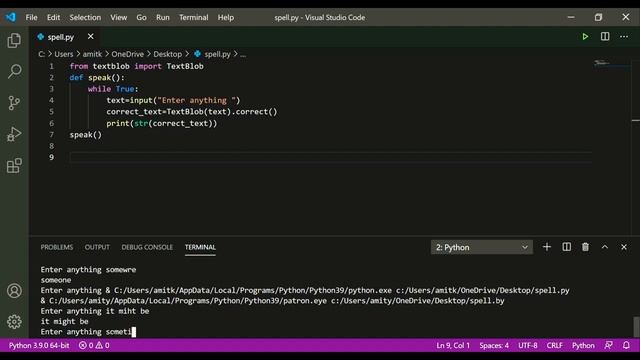This screenshot has width=640, height=360.
Task: Open the terminal selector dropdown '2: Python'
Action: pos(482,247)
